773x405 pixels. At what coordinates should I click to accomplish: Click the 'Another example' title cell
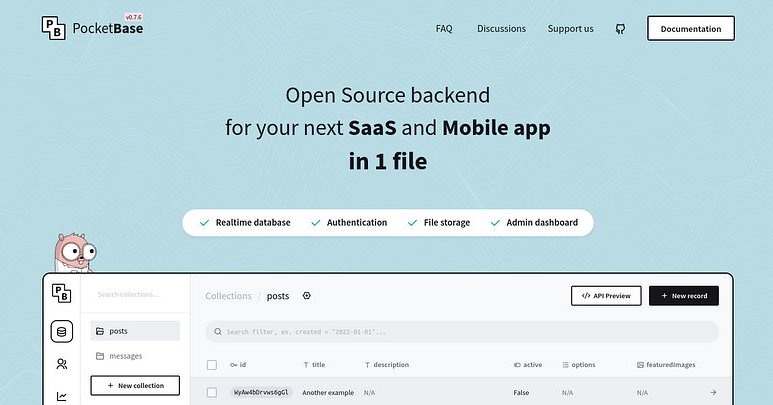(328, 393)
